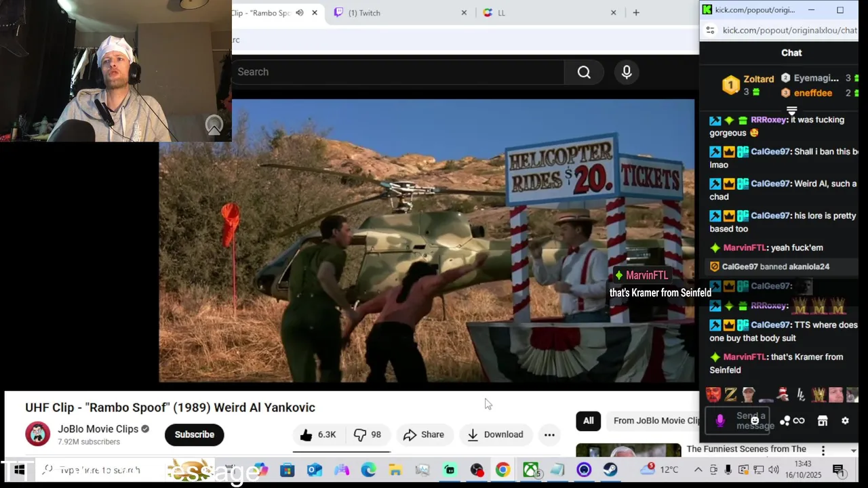Switch to the LL tab
The width and height of the screenshot is (868, 488).
point(549,13)
